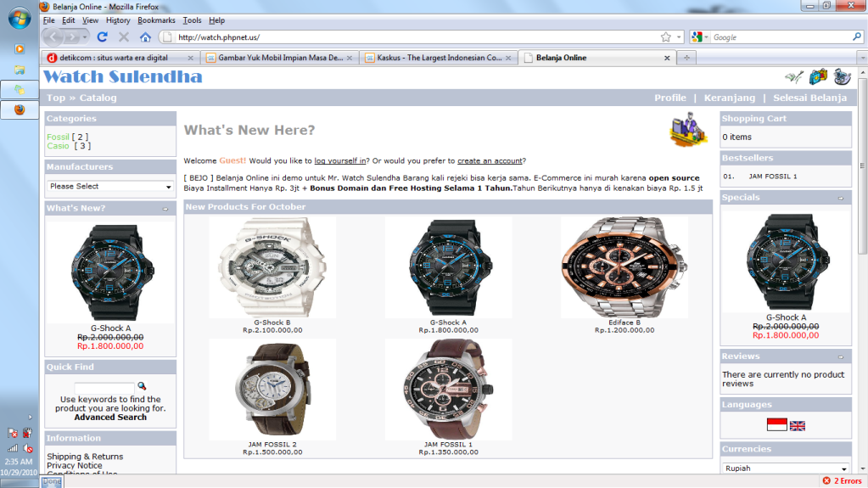Viewport: 868px width, 488px height.
Task: Open the Manufacturers Please Select dropdown
Action: 110,187
